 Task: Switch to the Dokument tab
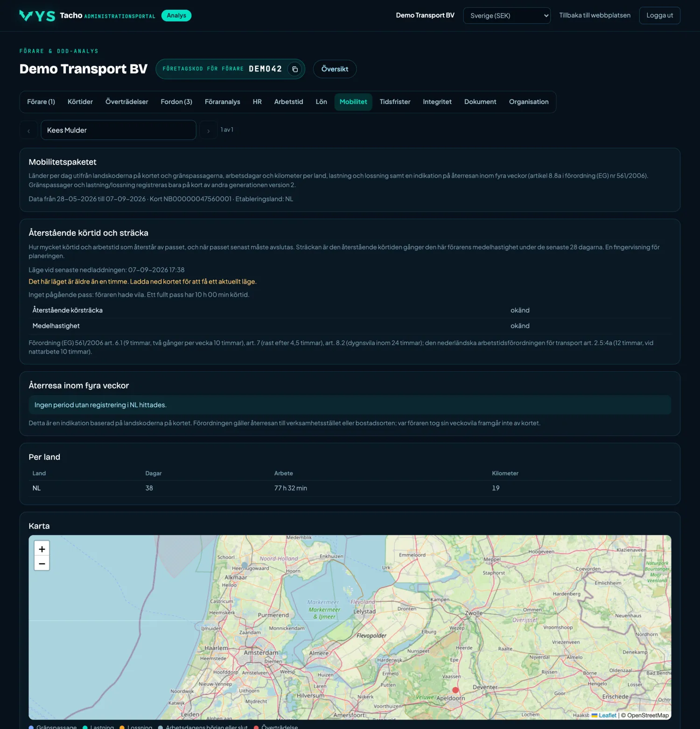click(x=480, y=102)
